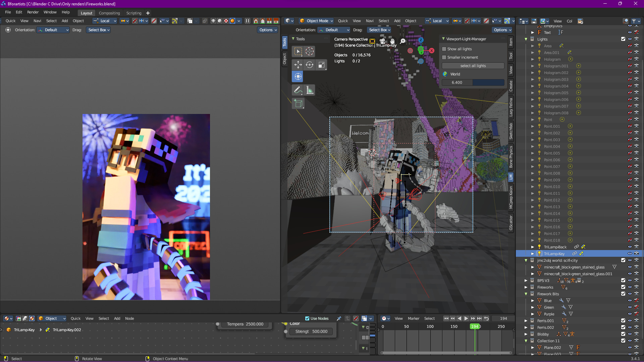This screenshot has height=362, width=644.
Task: Click the select all lights button
Action: coord(473,66)
